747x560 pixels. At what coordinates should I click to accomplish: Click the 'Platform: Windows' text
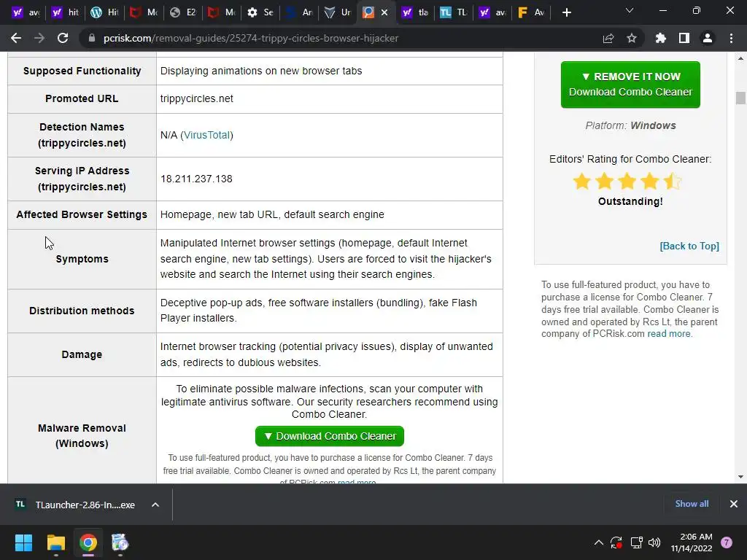[x=630, y=125]
